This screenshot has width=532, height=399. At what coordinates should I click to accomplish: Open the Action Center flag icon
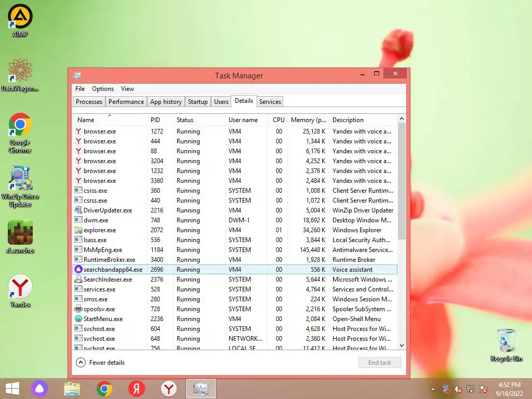(483, 389)
